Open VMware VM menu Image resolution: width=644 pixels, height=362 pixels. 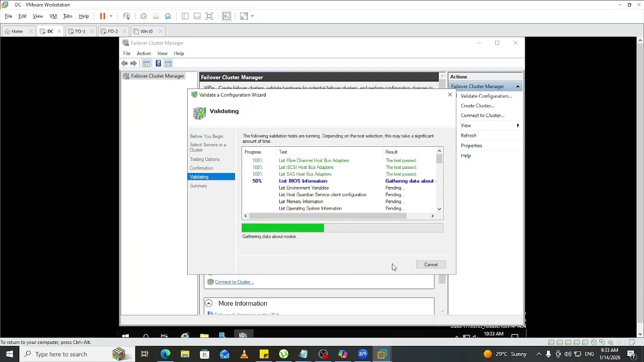coord(53,16)
